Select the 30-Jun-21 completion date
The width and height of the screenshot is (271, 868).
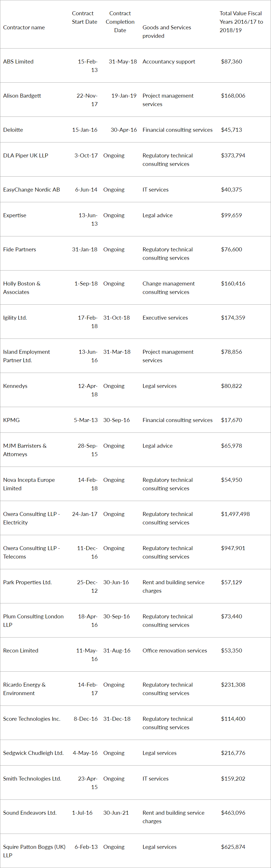coord(116,813)
